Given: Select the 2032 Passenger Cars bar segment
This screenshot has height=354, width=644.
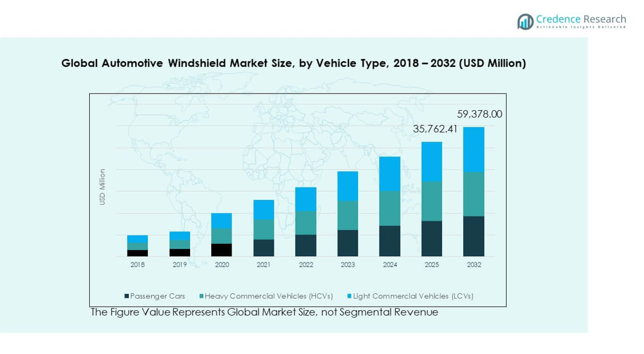Looking at the screenshot, I should [474, 236].
